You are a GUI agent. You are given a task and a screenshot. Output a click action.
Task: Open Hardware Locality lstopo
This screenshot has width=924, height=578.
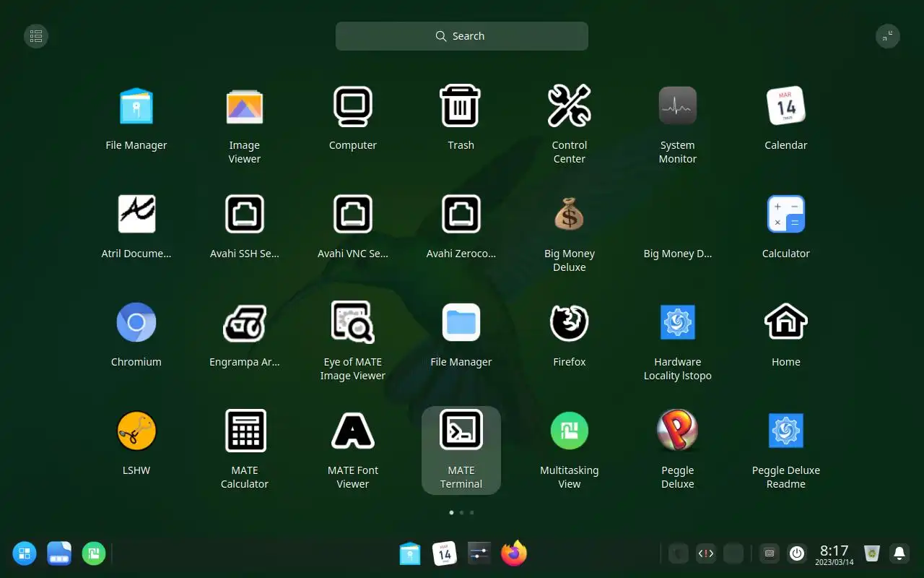[678, 323]
